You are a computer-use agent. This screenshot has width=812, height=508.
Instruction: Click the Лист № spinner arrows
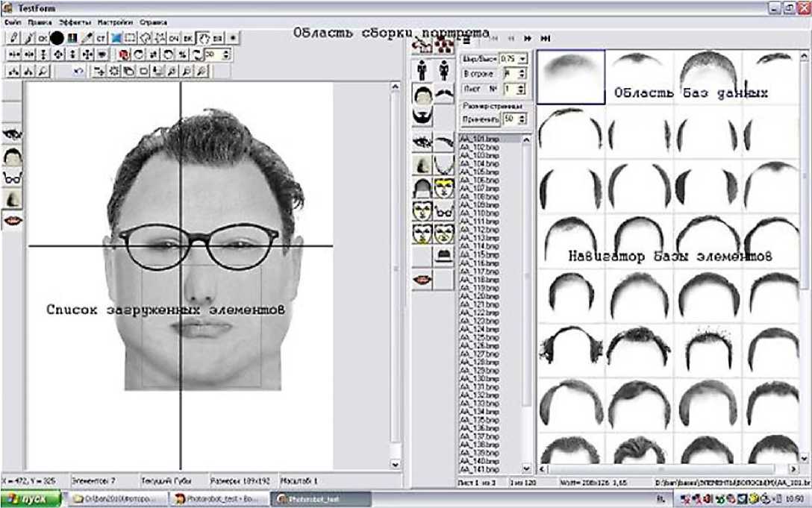(x=522, y=89)
